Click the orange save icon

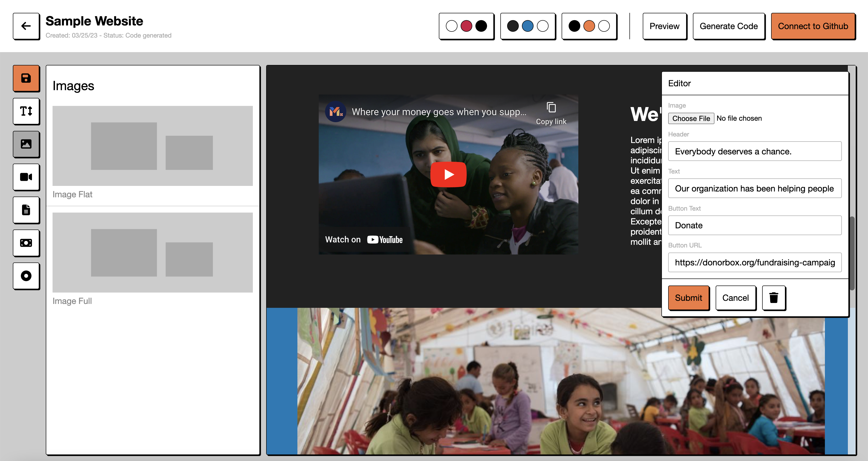click(26, 78)
